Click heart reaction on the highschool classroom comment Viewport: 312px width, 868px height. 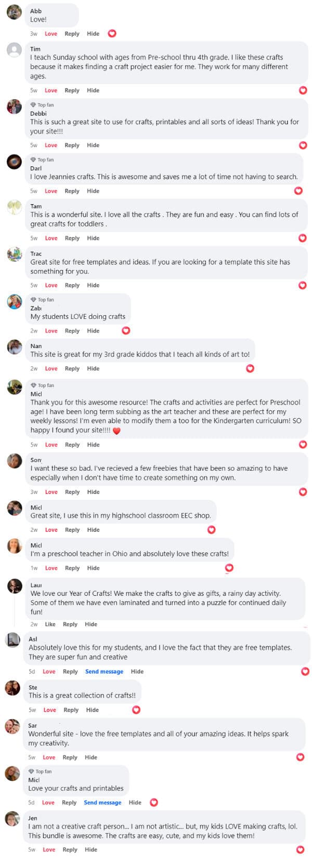tap(212, 529)
